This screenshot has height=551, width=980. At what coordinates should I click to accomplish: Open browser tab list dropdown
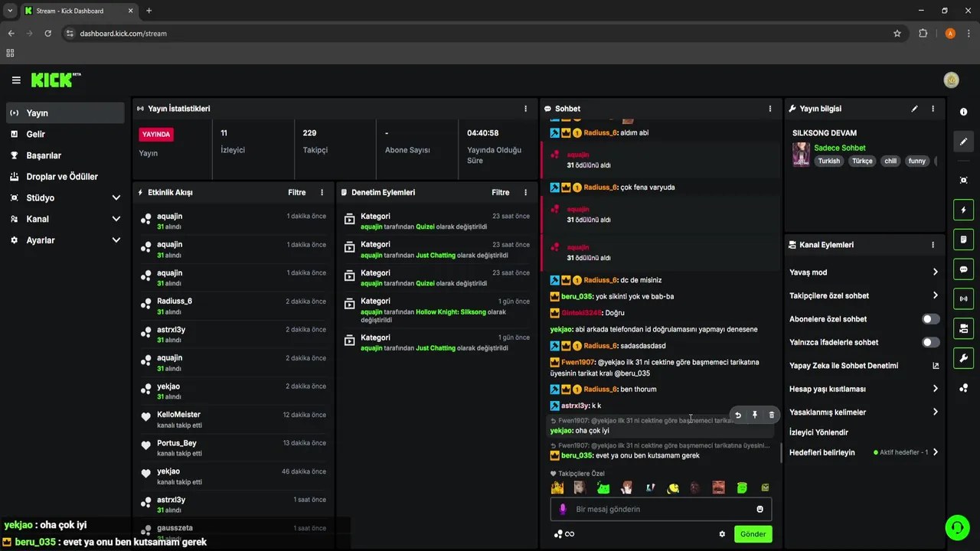pos(10,11)
